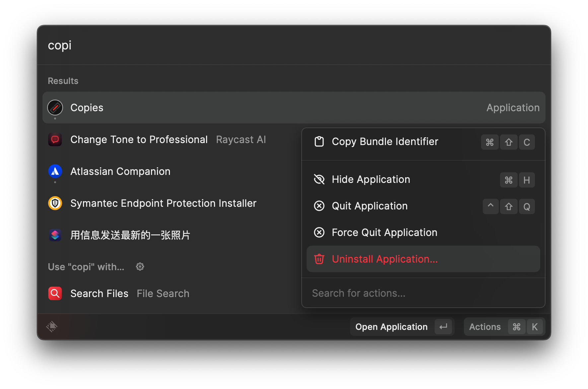Choose Force Quit Application

coord(384,233)
